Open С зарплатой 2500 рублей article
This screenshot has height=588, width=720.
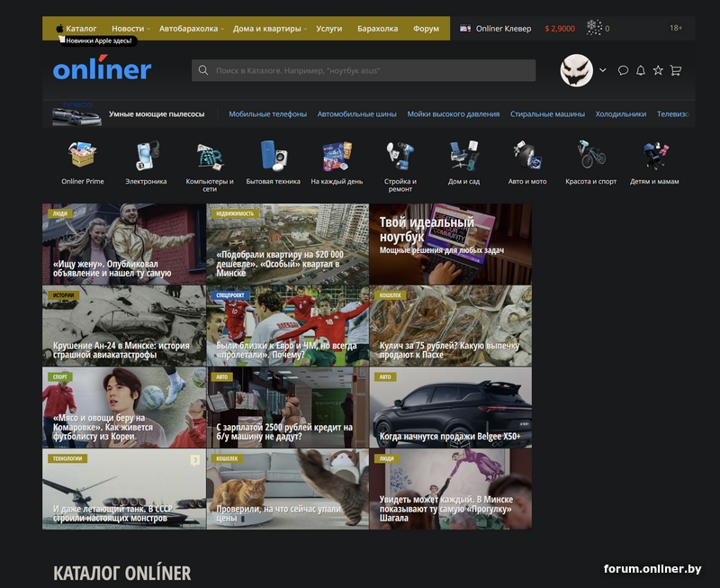(287, 407)
